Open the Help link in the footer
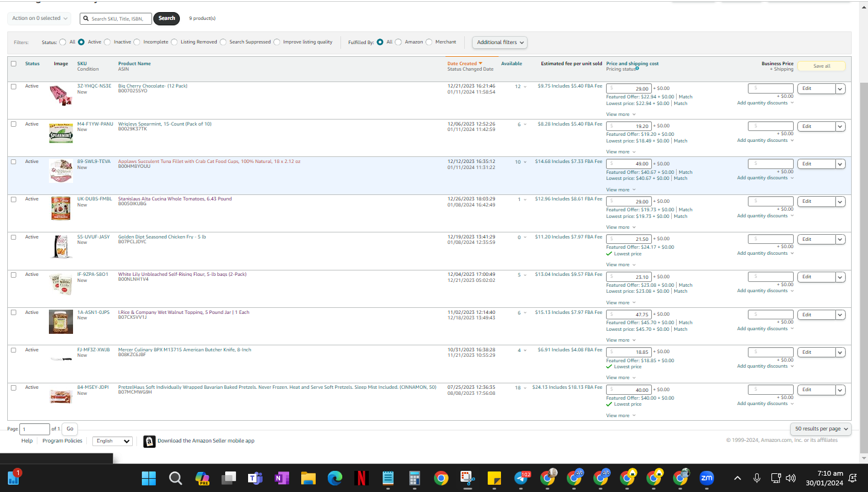The height and width of the screenshot is (492, 868). 27,441
